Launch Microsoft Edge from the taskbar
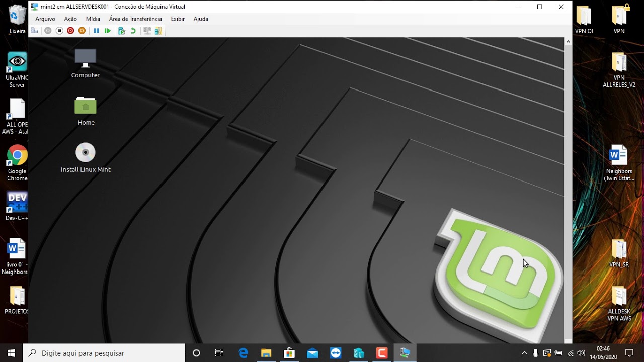 coord(243,353)
